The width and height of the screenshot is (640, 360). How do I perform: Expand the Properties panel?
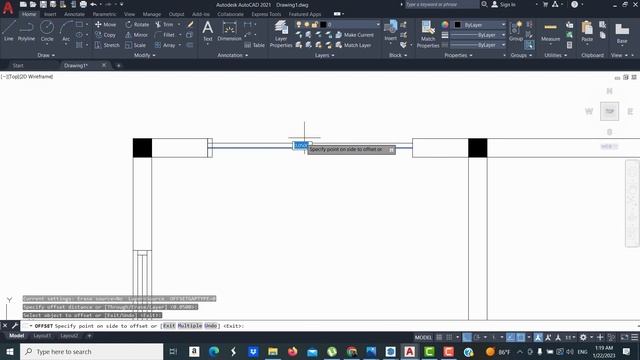458,55
